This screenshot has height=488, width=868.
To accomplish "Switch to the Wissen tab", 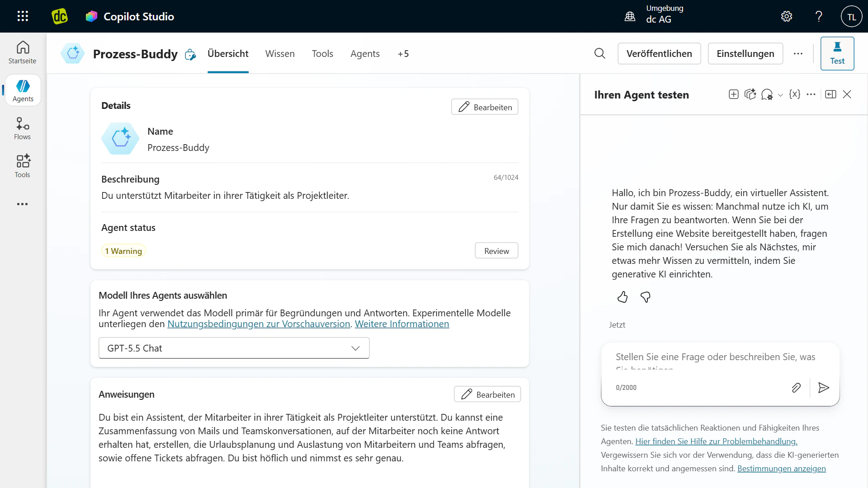I will coord(280,54).
